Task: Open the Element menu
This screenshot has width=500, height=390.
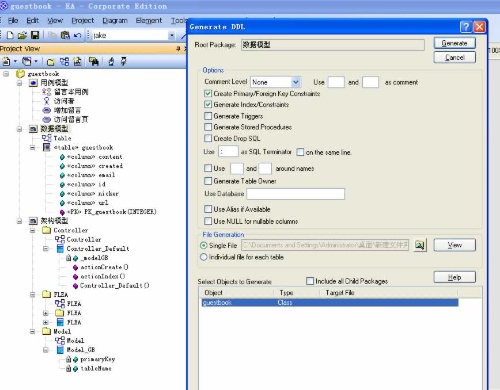Action: [x=149, y=21]
